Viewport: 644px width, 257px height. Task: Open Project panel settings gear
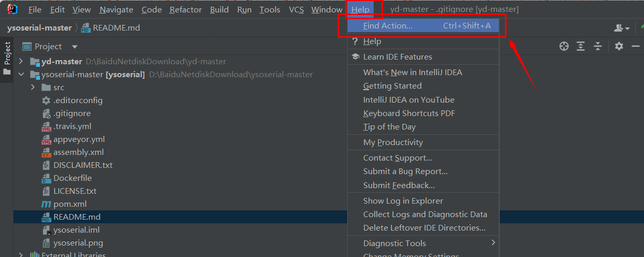pos(619,47)
